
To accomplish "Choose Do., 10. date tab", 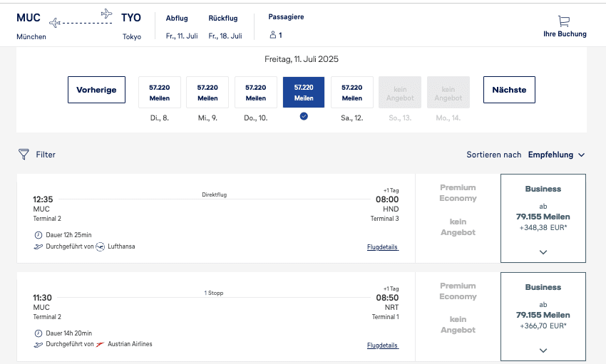I will click(255, 92).
